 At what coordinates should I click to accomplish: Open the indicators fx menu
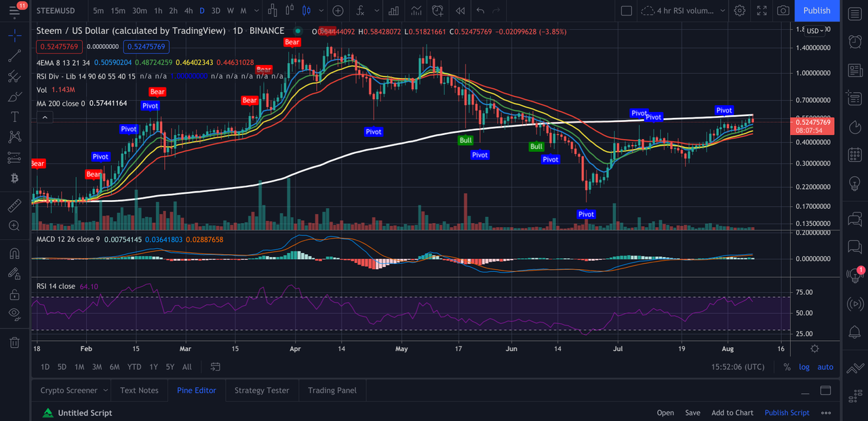(x=359, y=10)
